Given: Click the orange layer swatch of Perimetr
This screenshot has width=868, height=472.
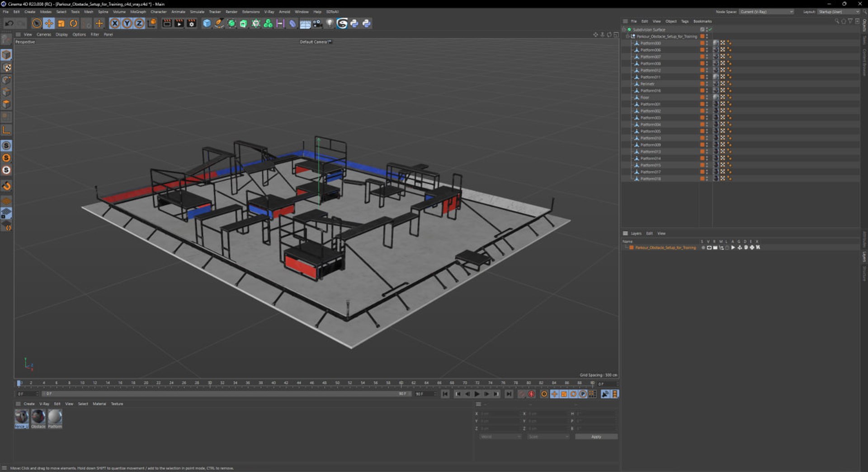Looking at the screenshot, I should tap(702, 84).
